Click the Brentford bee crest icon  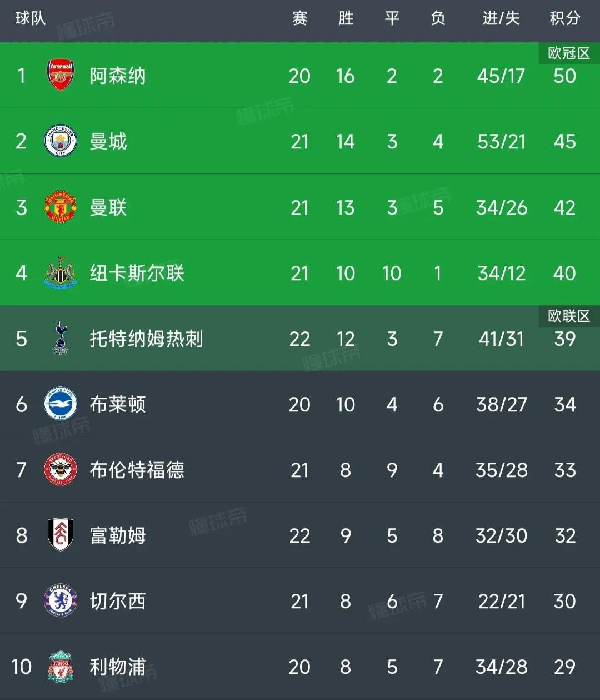pyautogui.click(x=61, y=470)
